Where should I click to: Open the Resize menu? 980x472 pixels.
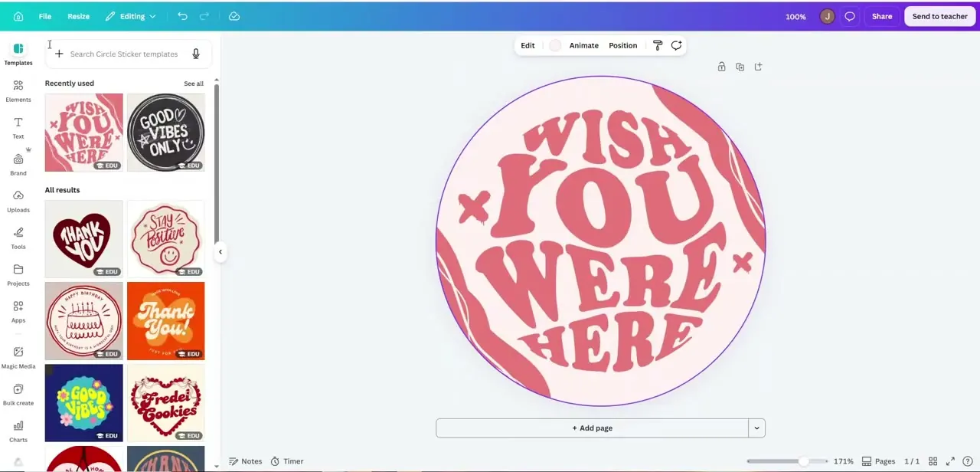coord(78,16)
